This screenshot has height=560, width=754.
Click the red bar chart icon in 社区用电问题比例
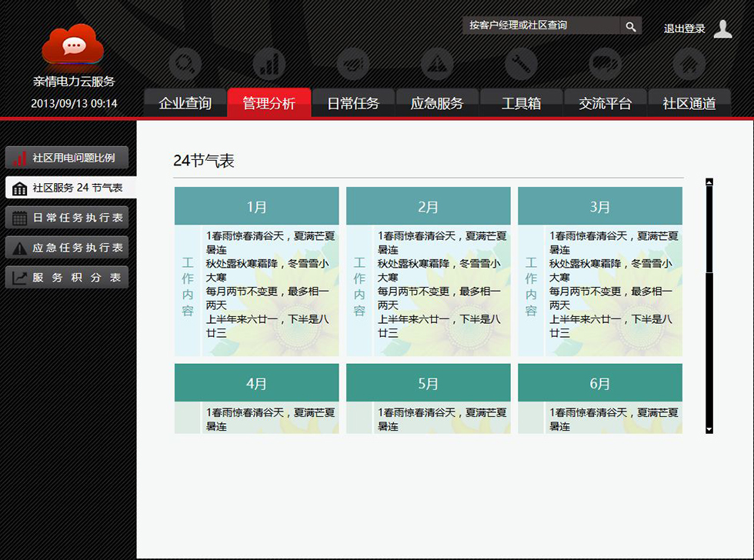19,158
